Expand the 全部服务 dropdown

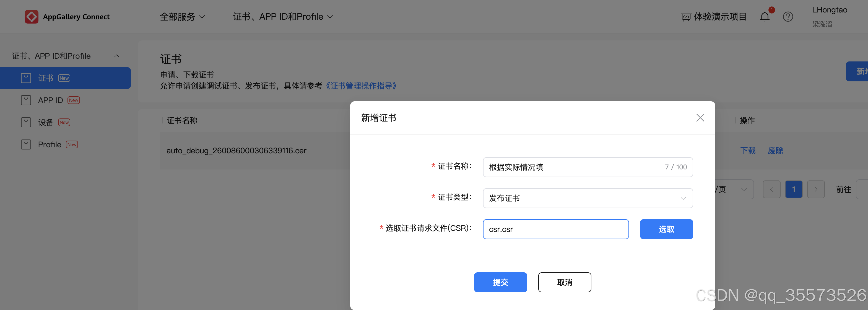(182, 17)
